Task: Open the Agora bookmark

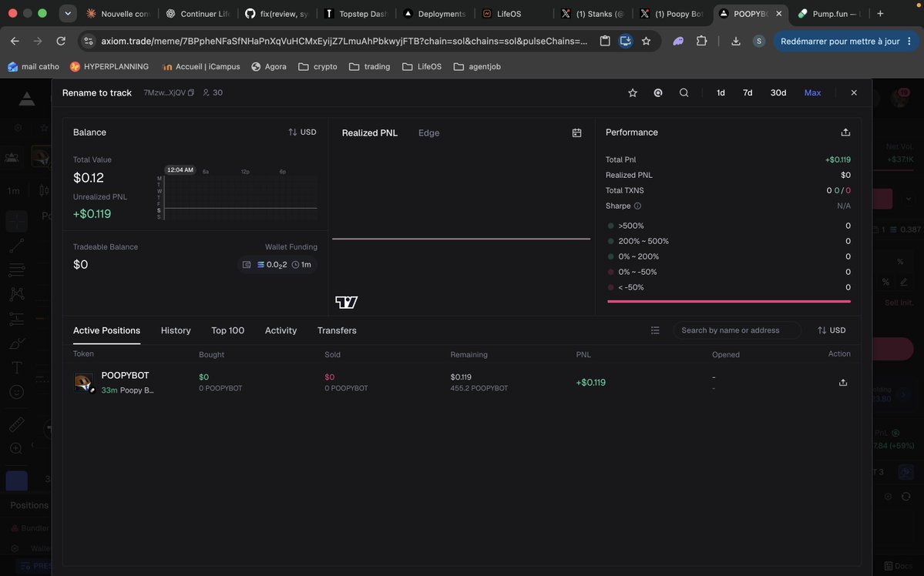Action: click(269, 66)
